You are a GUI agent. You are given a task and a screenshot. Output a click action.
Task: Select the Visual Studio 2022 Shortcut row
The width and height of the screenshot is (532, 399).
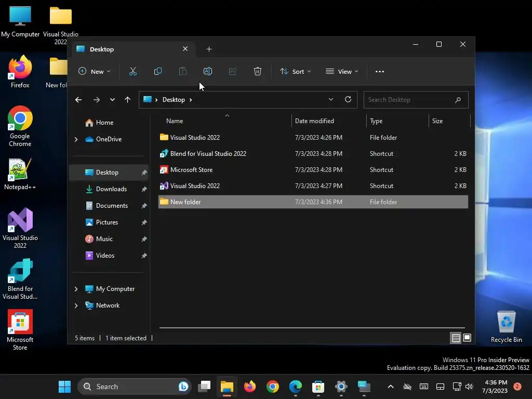coord(313,186)
